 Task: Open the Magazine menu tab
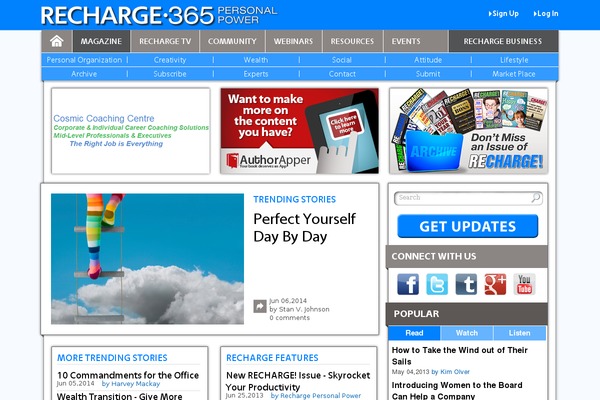click(101, 41)
